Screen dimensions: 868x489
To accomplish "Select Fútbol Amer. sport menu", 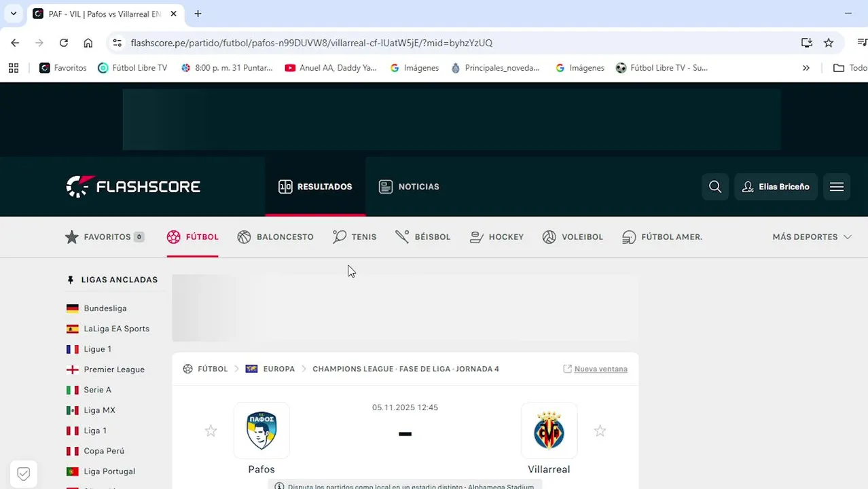I will point(662,237).
